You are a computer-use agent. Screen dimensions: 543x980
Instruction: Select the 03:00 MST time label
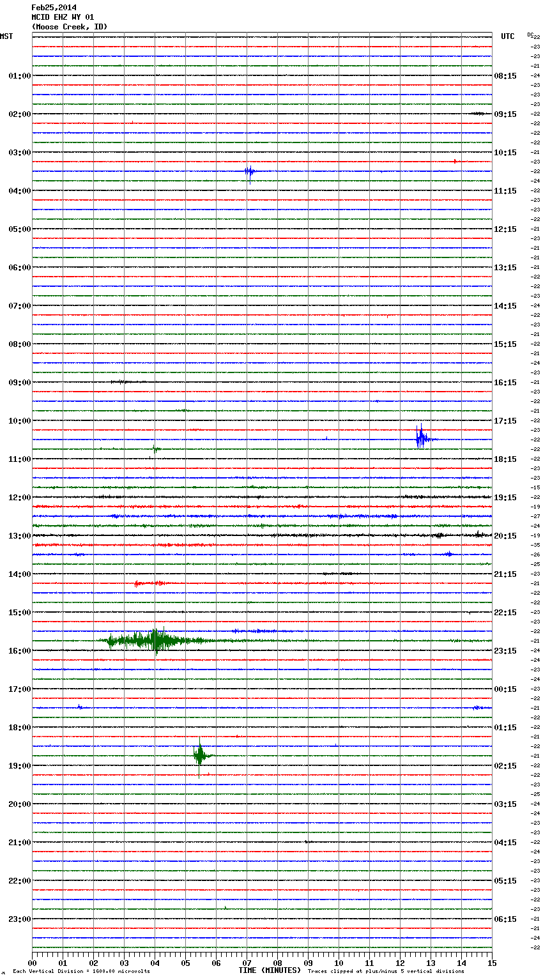tap(19, 153)
